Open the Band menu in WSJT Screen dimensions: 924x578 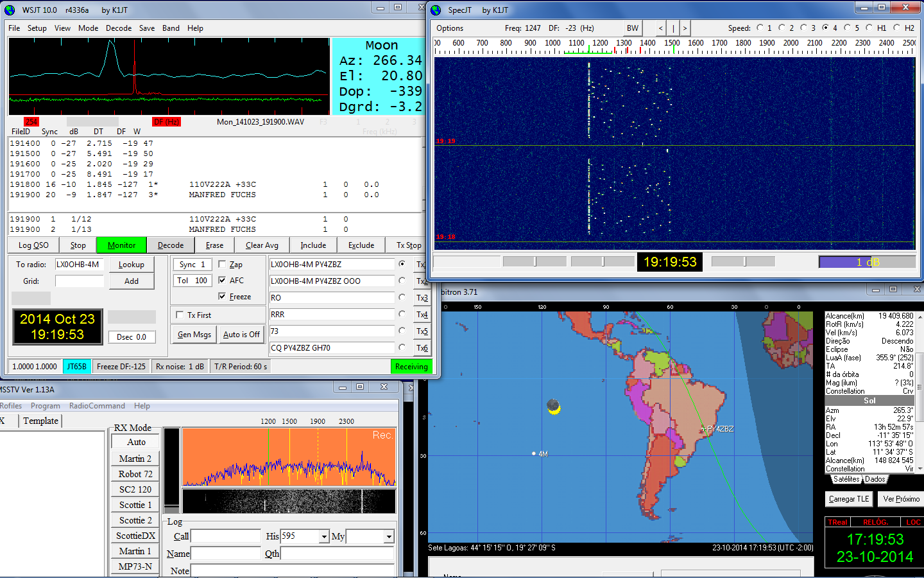pos(171,28)
